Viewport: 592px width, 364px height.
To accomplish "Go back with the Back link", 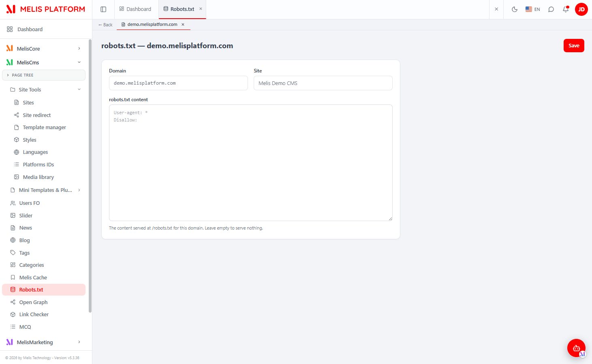I will tap(105, 25).
